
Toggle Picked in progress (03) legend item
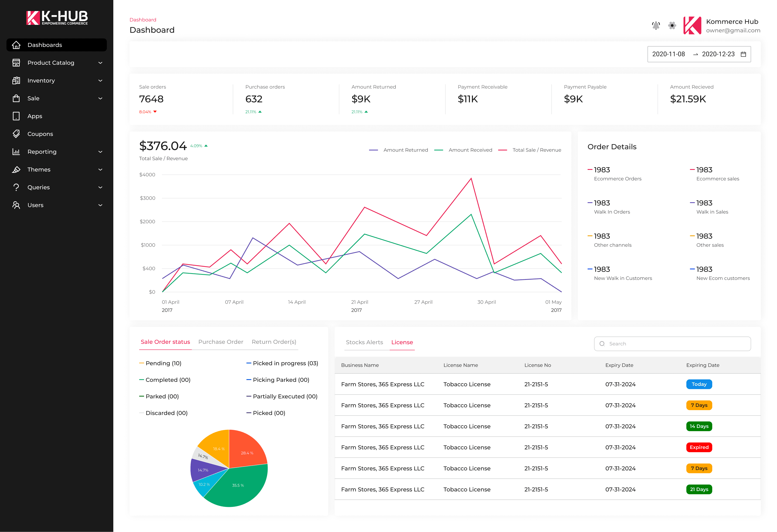tap(282, 363)
